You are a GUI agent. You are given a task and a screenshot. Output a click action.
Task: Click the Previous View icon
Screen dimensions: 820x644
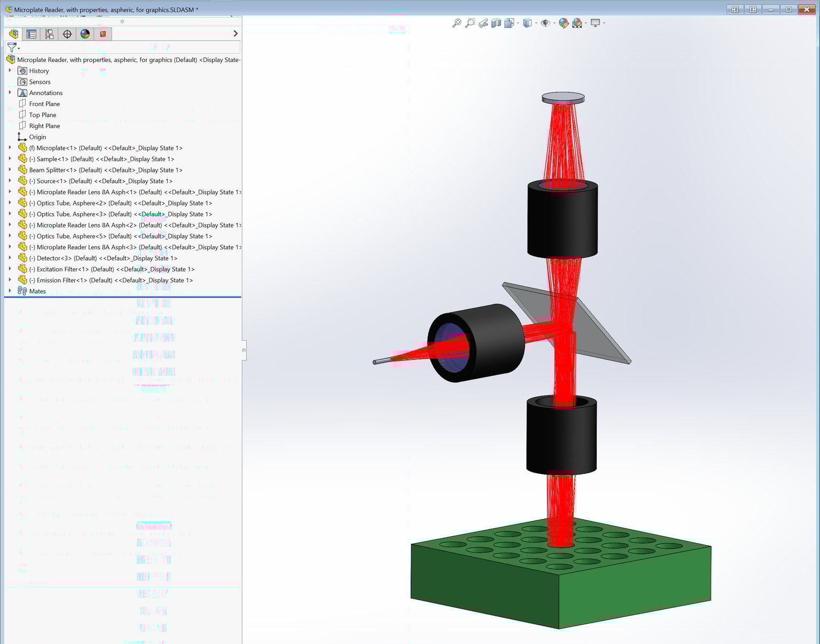click(484, 23)
